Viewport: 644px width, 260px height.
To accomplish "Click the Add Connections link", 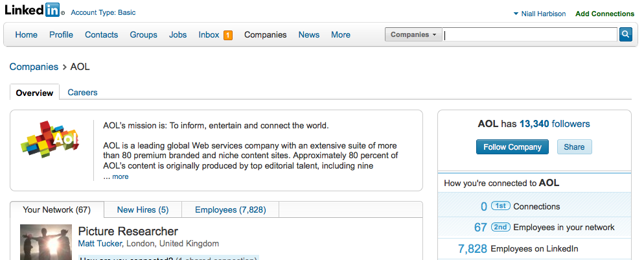I will point(605,14).
